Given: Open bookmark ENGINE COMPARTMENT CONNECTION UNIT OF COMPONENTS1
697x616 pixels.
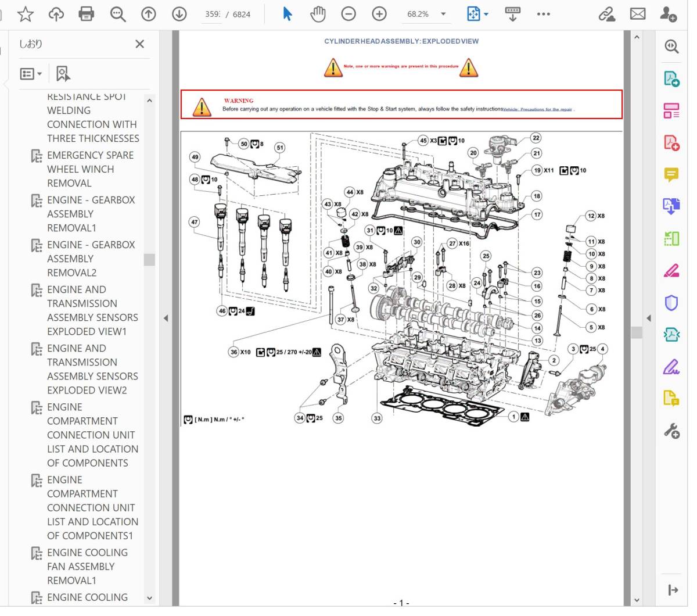Looking at the screenshot, I should pos(92,507).
